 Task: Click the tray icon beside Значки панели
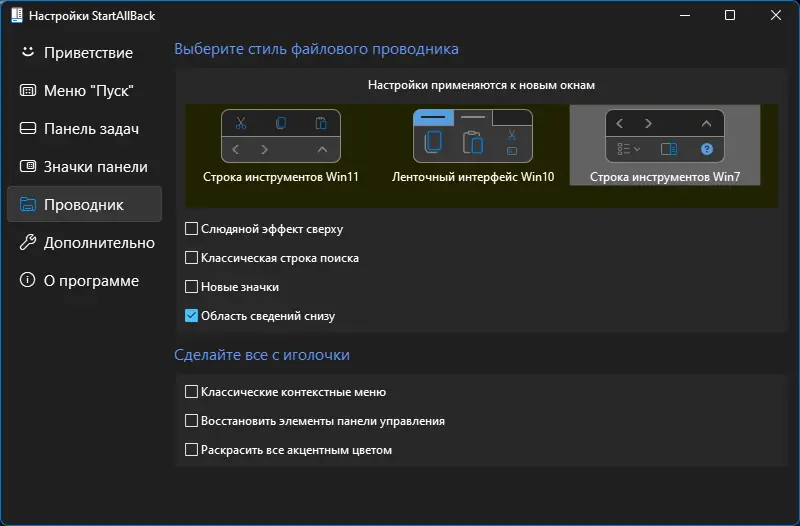tap(28, 166)
